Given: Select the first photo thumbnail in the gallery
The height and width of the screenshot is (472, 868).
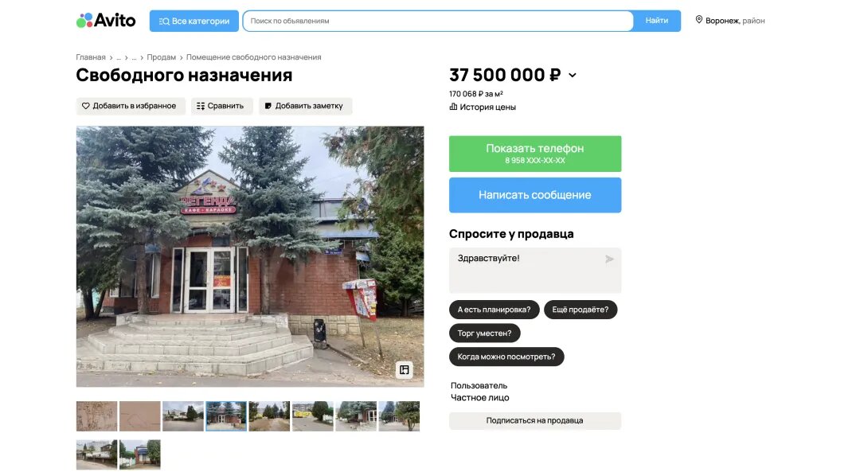Looking at the screenshot, I should click(97, 416).
